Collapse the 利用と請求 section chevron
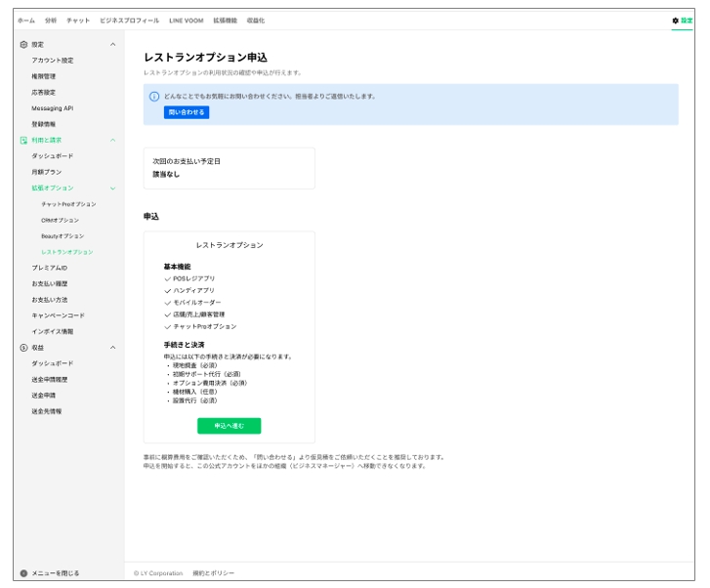The height and width of the screenshot is (588, 710). click(x=112, y=141)
